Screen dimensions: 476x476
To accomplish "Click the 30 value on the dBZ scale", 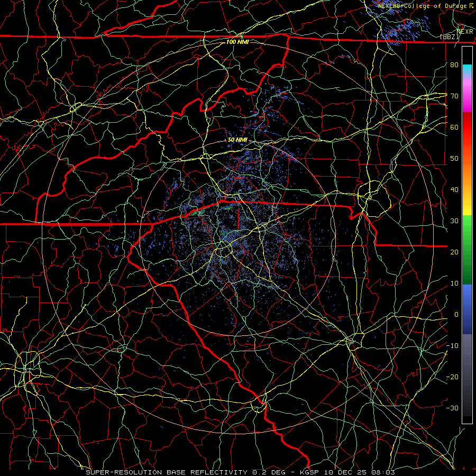I will click(454, 221).
